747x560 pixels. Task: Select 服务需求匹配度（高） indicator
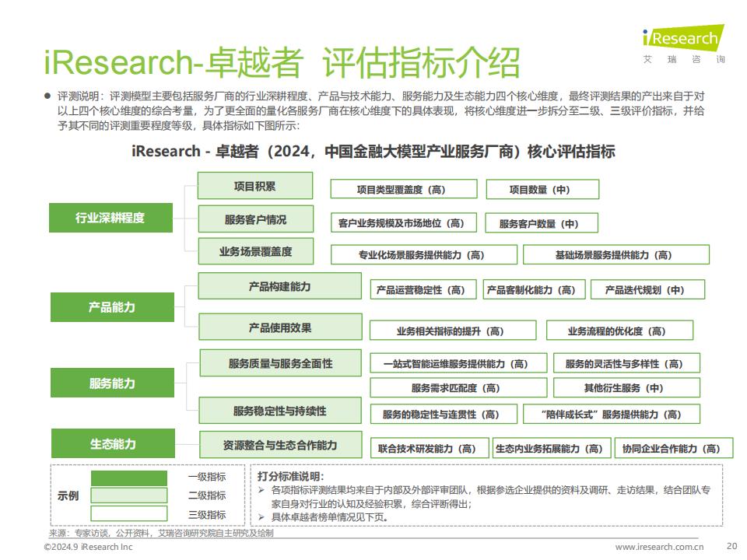point(459,387)
